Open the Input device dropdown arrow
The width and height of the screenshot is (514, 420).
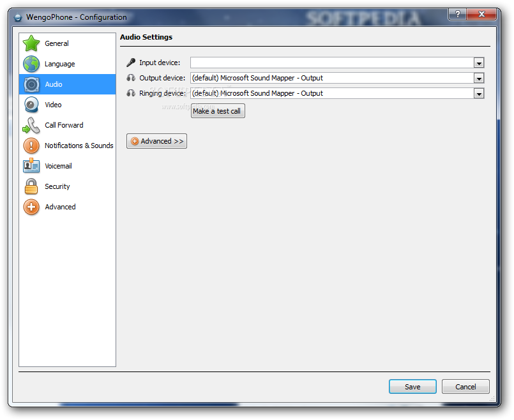(479, 63)
